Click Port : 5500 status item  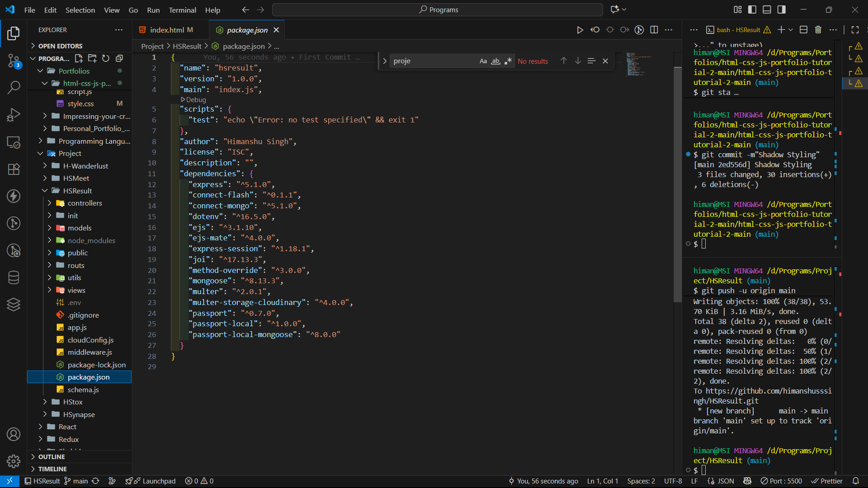point(781,481)
